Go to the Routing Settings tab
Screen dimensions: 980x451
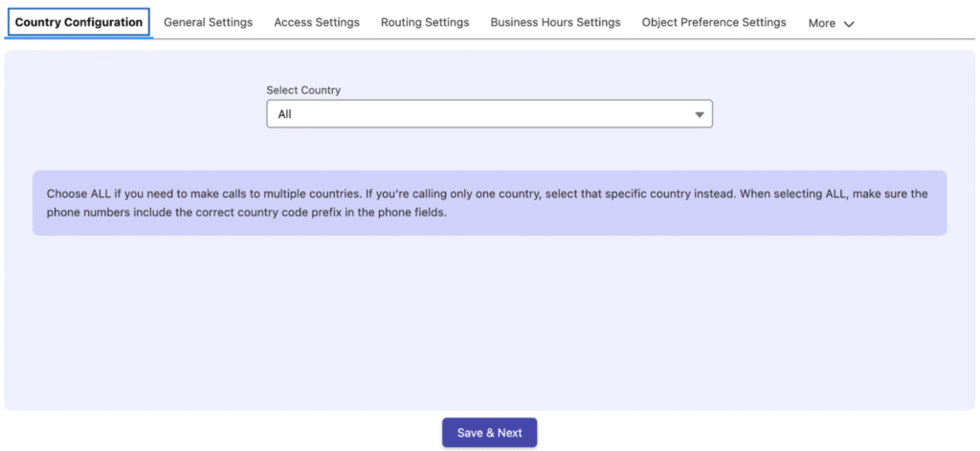(x=425, y=22)
